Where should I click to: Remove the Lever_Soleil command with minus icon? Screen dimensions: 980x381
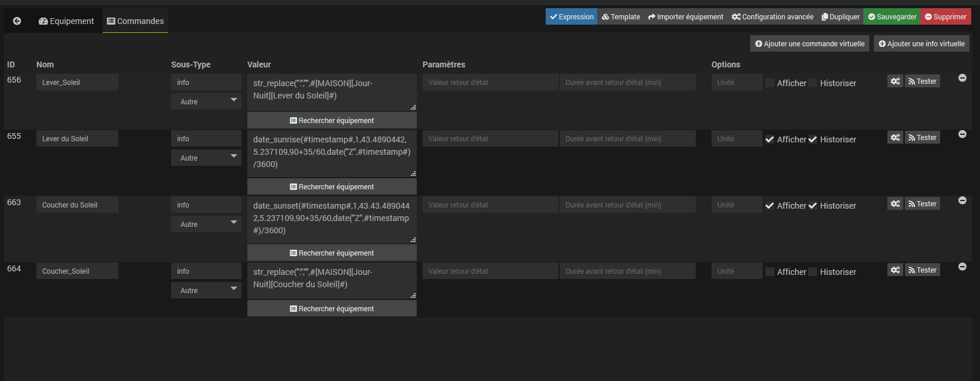962,78
